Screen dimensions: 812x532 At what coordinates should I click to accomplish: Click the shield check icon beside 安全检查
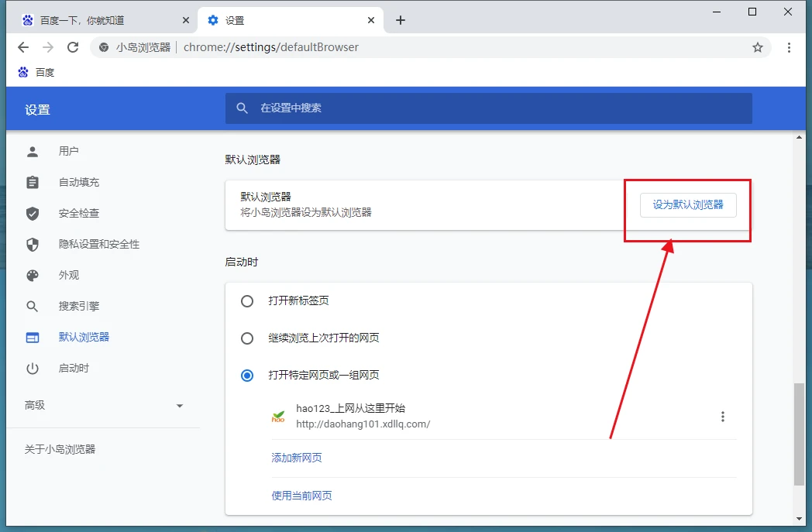click(33, 213)
